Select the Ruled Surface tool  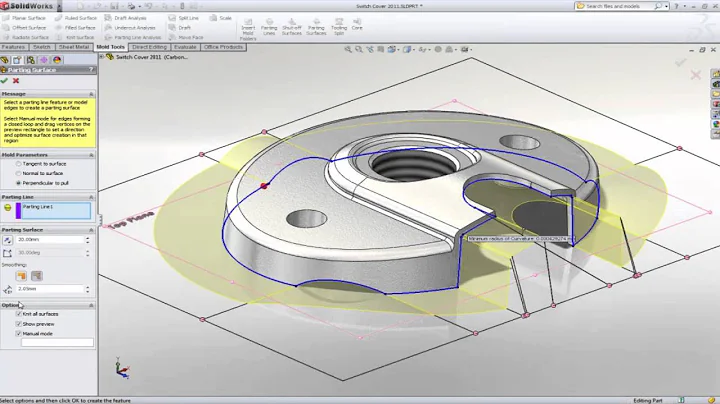pos(76,18)
